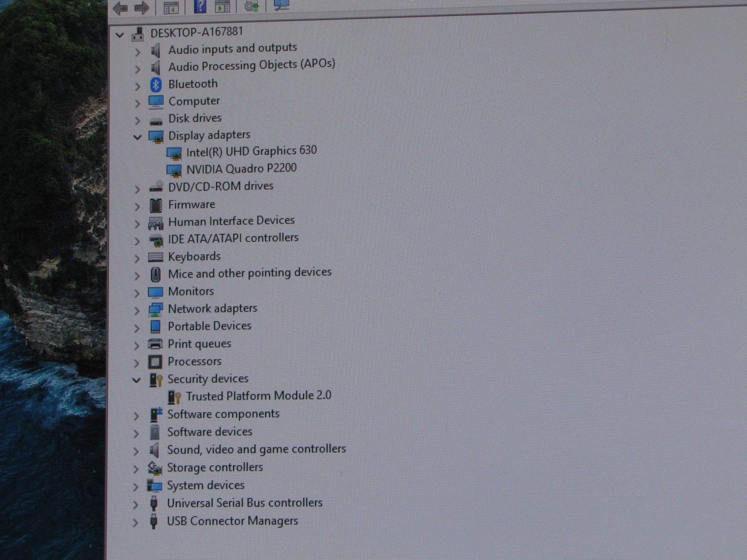Click the System devices icon
747x560 pixels.
point(155,486)
